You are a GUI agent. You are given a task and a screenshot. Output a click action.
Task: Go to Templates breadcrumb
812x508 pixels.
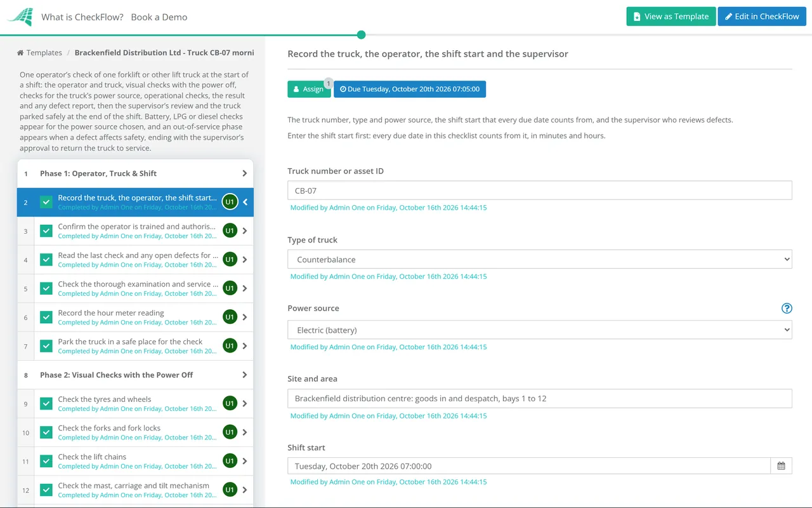(x=44, y=53)
